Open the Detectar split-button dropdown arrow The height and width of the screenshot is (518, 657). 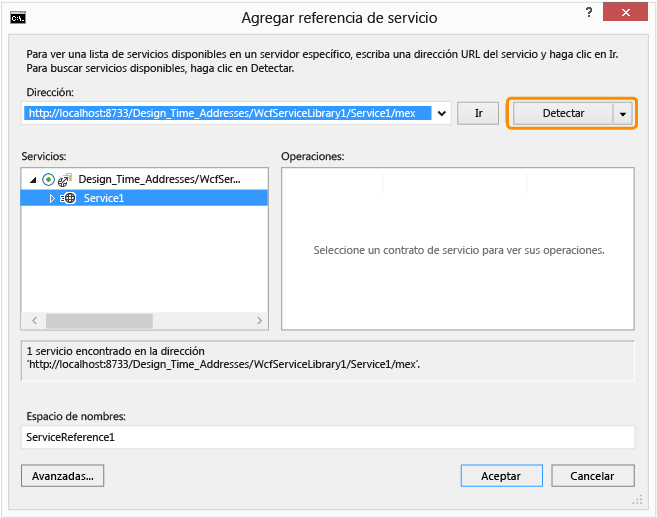click(623, 114)
